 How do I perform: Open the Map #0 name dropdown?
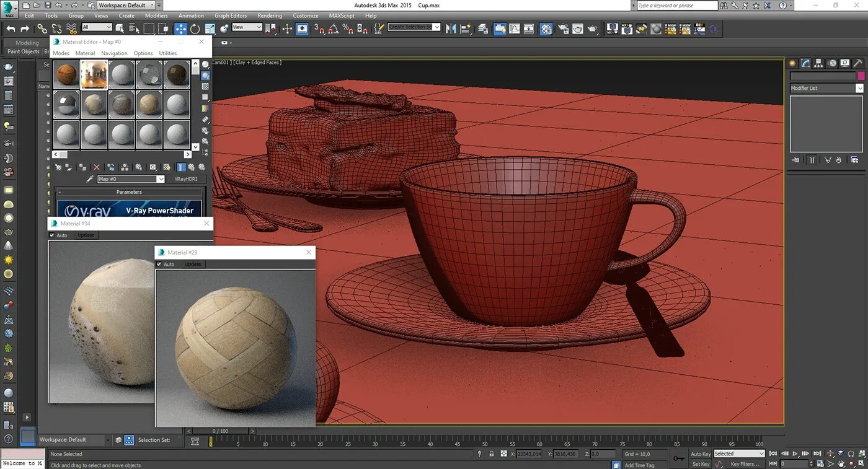click(x=161, y=178)
